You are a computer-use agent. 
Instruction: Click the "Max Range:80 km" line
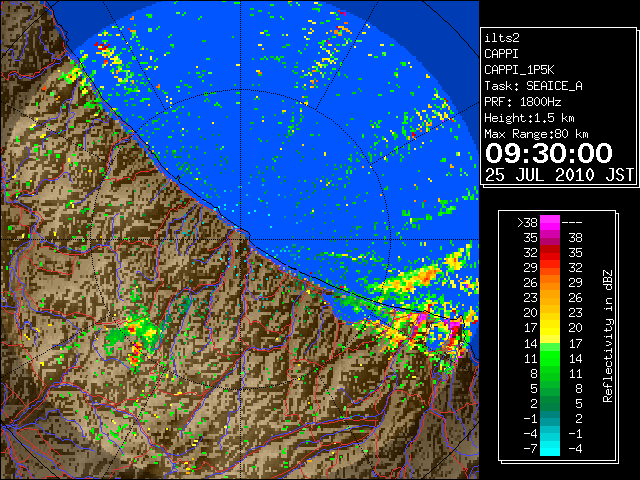coord(536,134)
